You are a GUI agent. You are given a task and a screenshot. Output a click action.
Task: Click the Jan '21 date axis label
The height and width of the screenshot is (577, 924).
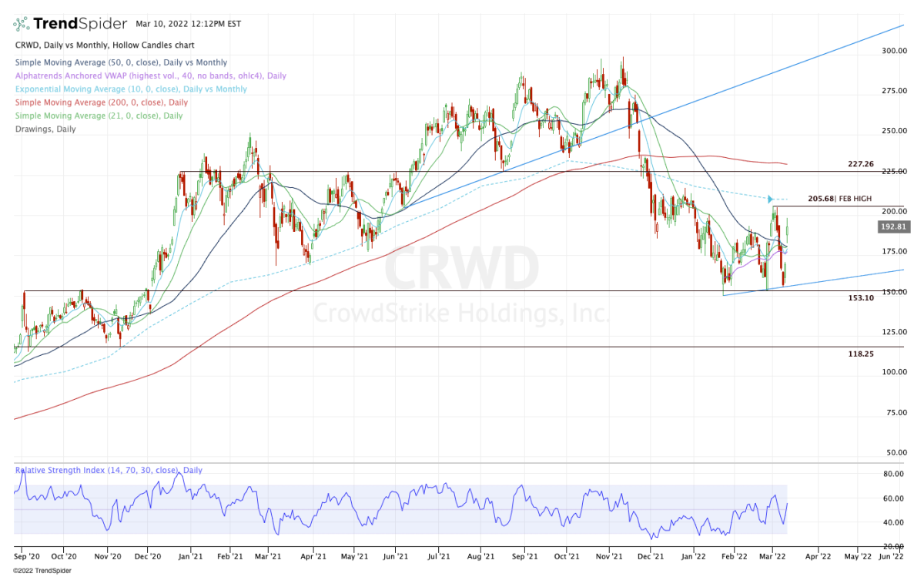pos(190,555)
